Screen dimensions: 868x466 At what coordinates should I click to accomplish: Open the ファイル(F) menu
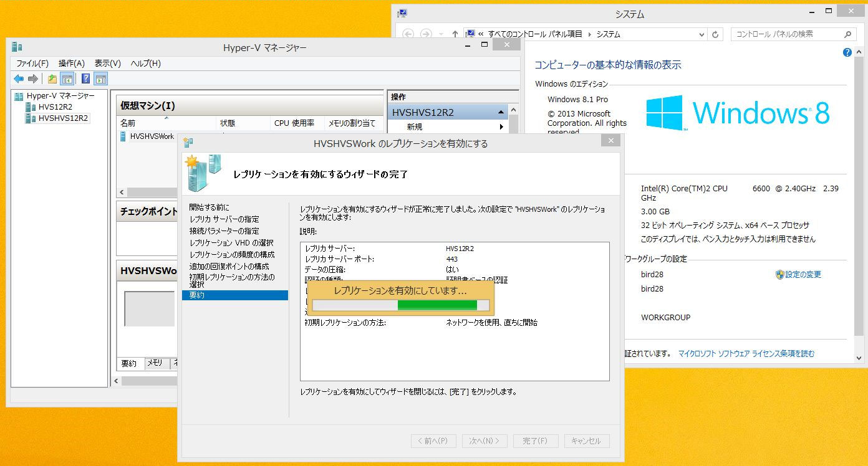pos(32,64)
